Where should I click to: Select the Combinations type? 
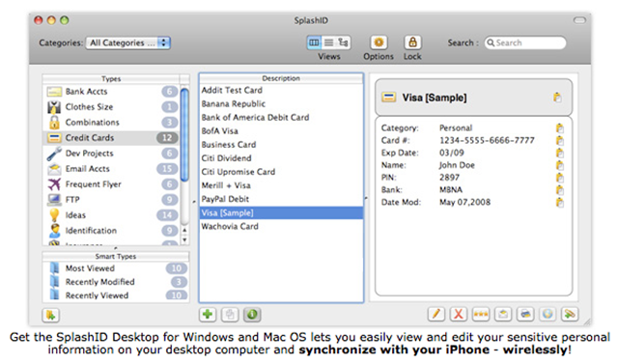click(x=111, y=122)
